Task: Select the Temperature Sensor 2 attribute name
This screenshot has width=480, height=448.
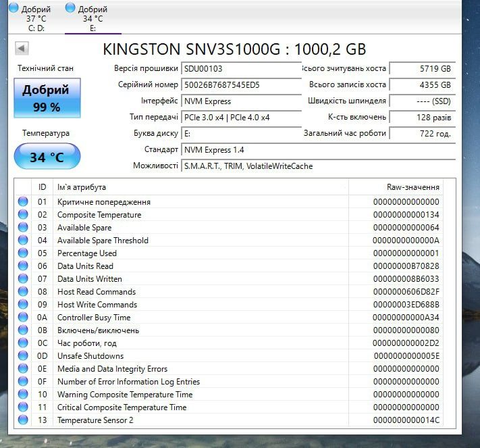Action: pyautogui.click(x=95, y=420)
